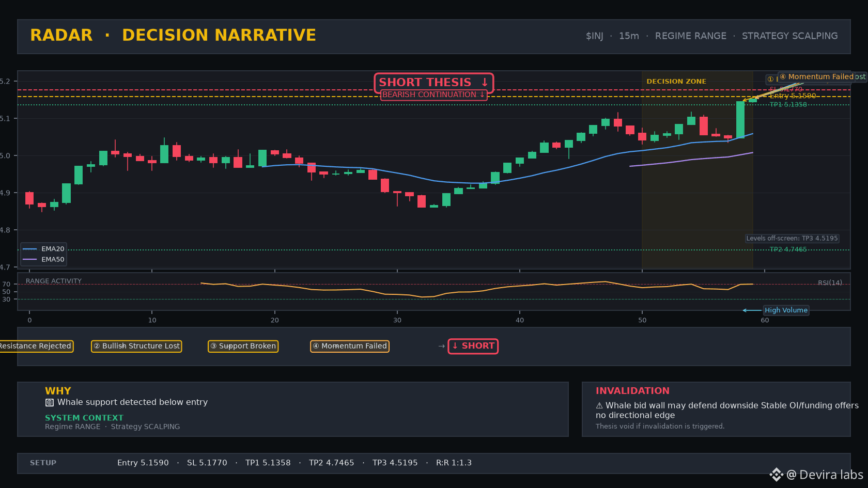Click the RANGE ACTIVITY label

[54, 281]
